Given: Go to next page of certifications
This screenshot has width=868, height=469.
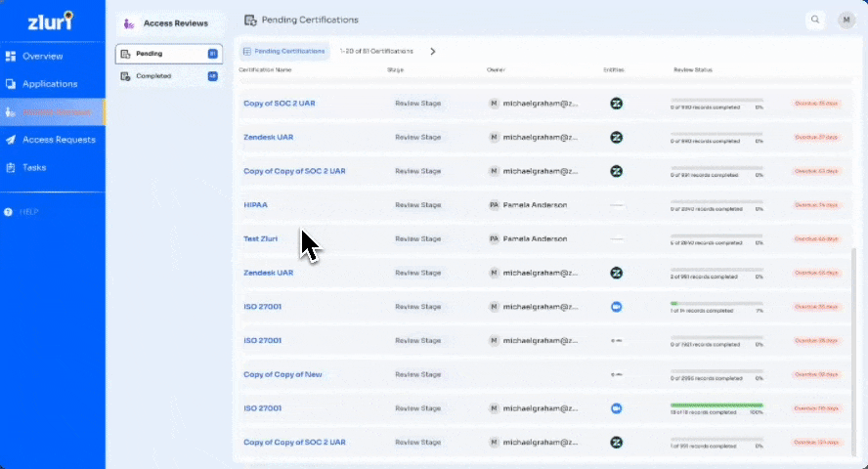Looking at the screenshot, I should click(433, 52).
